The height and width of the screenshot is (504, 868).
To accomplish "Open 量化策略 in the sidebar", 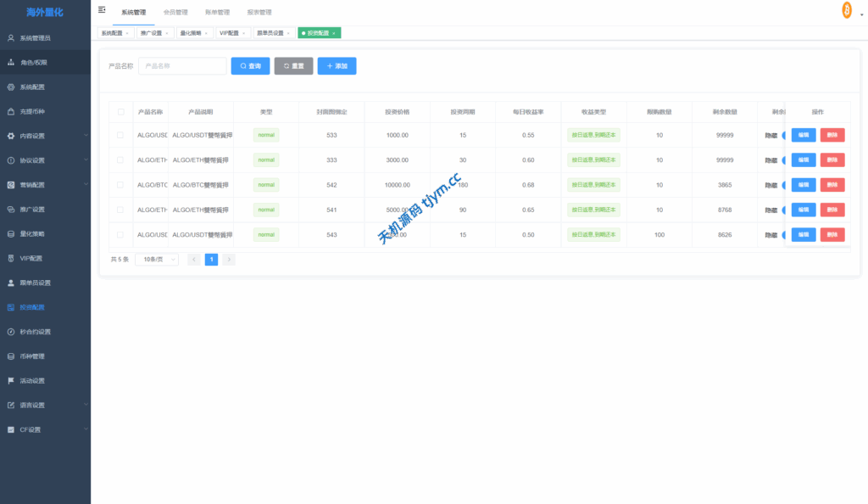I will [32, 233].
